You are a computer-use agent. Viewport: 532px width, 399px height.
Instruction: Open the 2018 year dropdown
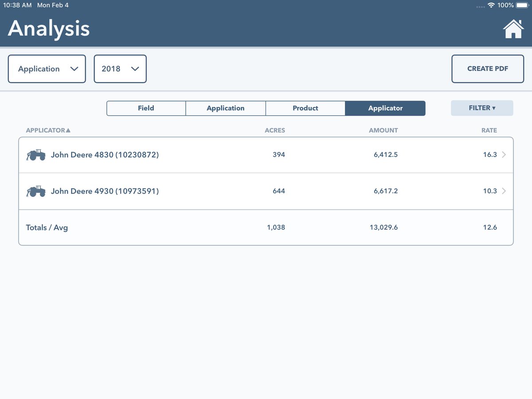click(120, 69)
